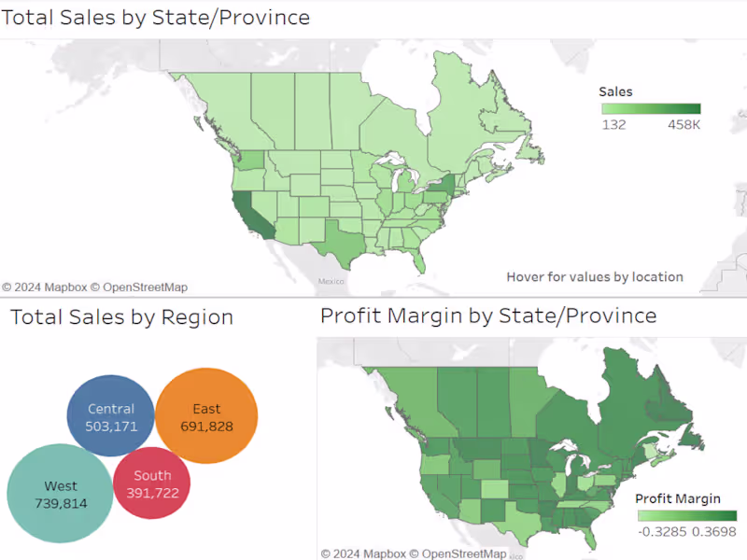Viewport: 747px width, 560px height.
Task: Click the Profit Margin by State/Province title
Action: coord(488,315)
